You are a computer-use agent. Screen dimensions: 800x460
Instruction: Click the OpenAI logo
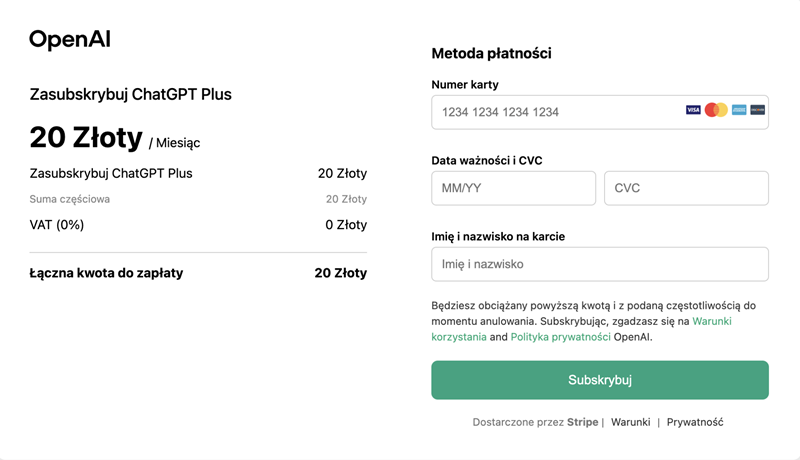(x=70, y=40)
